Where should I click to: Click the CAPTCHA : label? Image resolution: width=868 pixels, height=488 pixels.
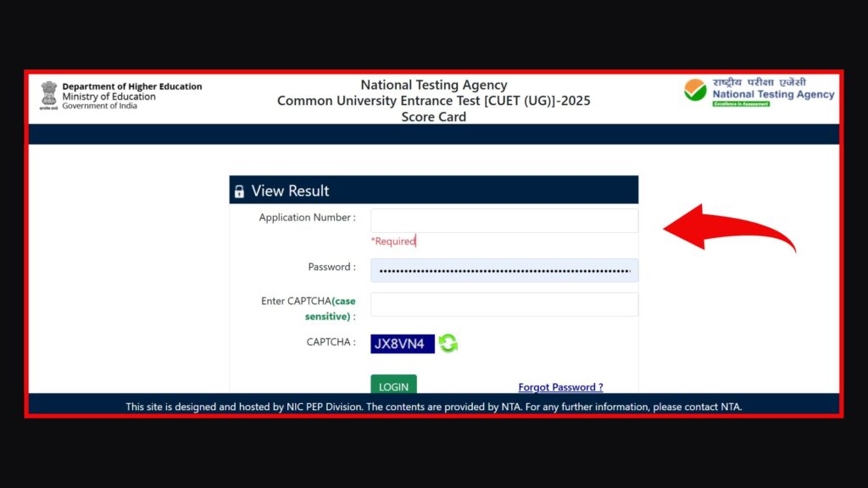coord(331,342)
